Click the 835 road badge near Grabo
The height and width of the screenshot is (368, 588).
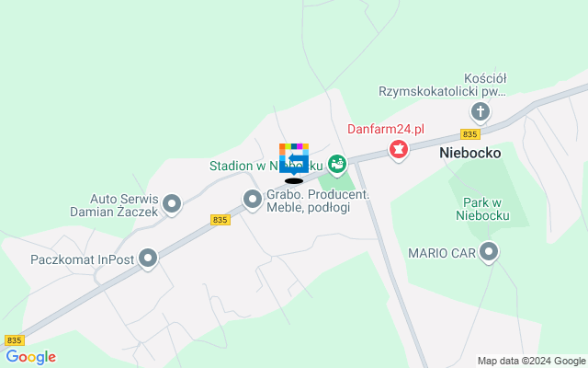click(x=220, y=220)
